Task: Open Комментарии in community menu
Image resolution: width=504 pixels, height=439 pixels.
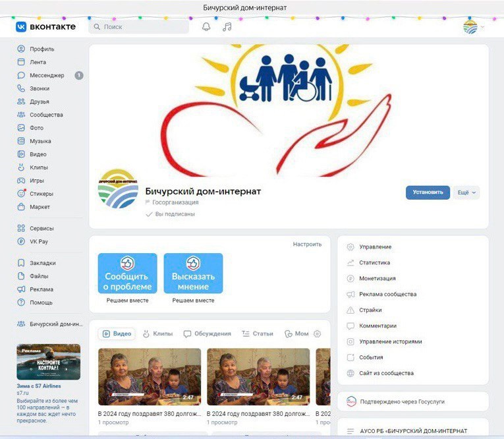Action: 372,326
